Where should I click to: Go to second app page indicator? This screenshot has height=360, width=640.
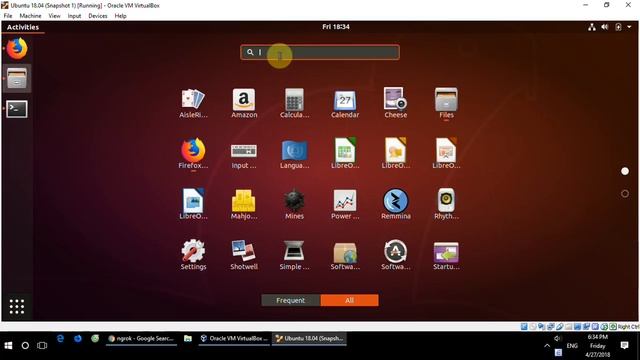coord(625,193)
